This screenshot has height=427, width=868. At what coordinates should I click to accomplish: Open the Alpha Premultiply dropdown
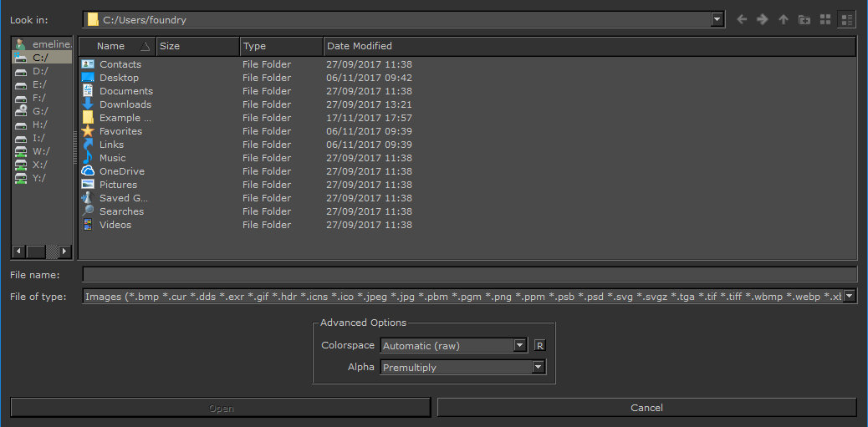(538, 367)
